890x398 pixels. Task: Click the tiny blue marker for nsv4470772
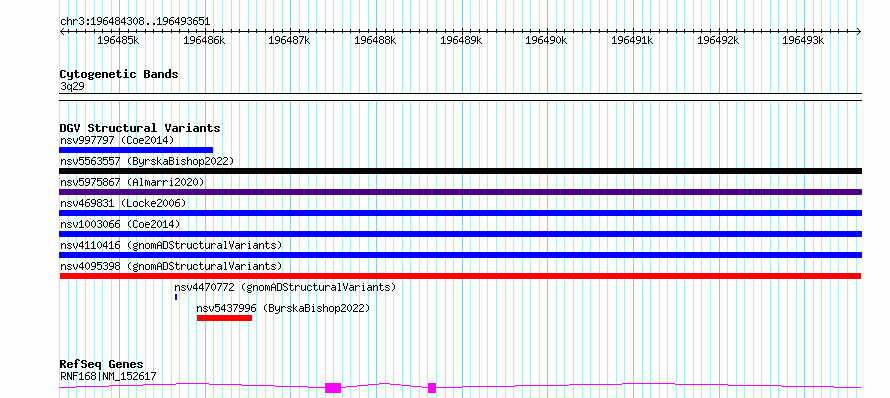[176, 297]
